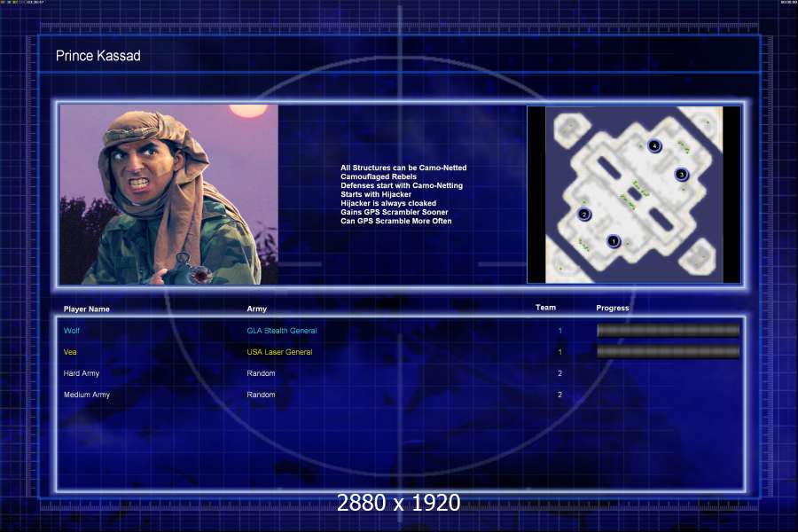The width and height of the screenshot is (798, 532).
Task: Click 'All Structures can be Camo-Netted' line
Action: (403, 168)
